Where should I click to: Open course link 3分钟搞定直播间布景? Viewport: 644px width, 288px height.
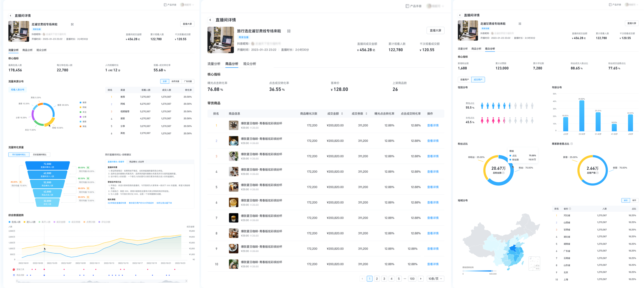pyautogui.click(x=117, y=203)
